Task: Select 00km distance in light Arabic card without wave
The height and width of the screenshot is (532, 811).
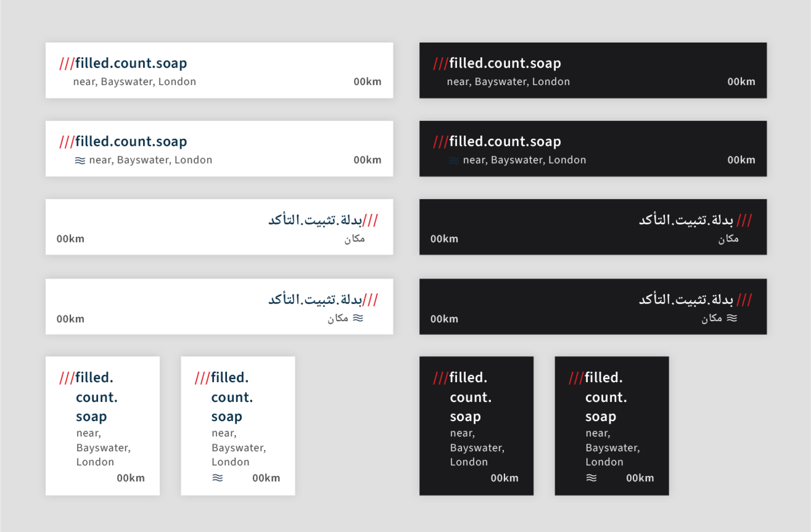Action: point(71,239)
